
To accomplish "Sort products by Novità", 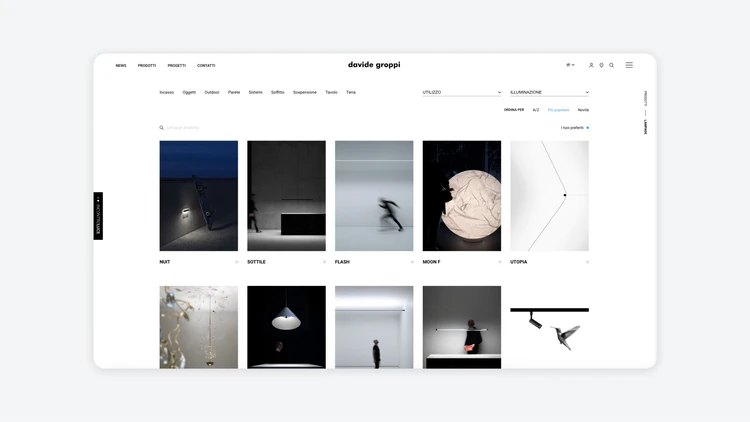I will [x=583, y=110].
